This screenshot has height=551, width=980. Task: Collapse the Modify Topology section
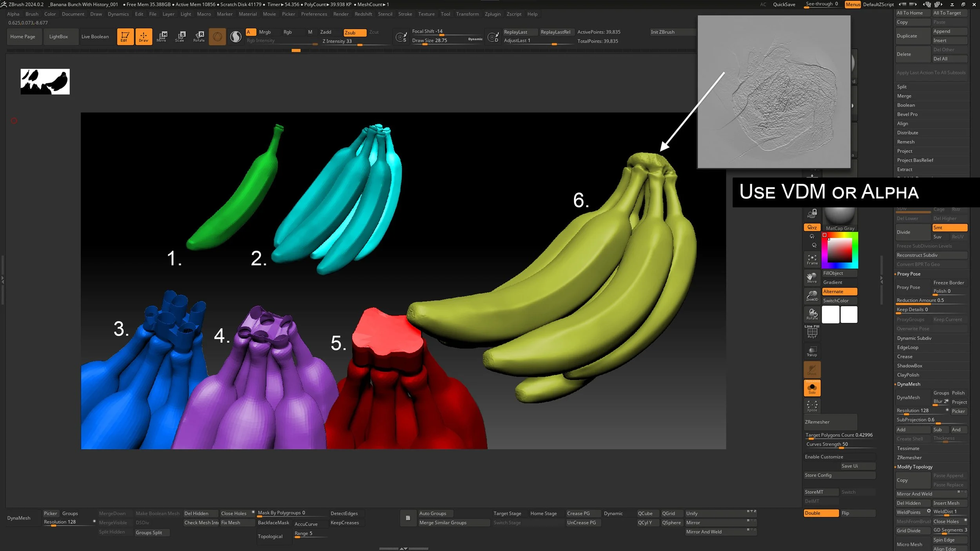(x=915, y=467)
